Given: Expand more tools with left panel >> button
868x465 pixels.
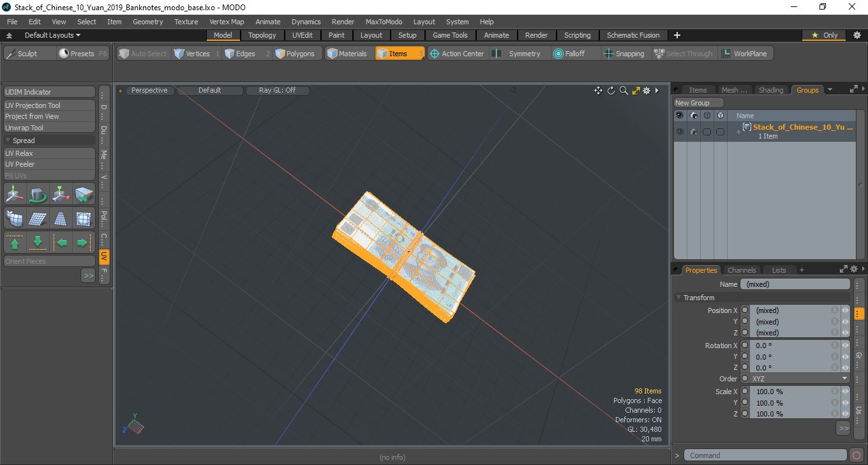Looking at the screenshot, I should click(88, 275).
